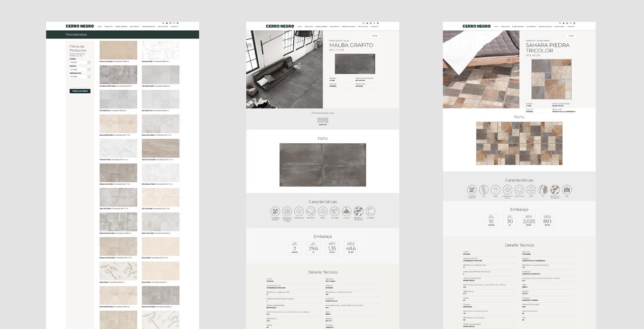
Task: Click Sahara Piedra Tricolor tile swatch image
Action: tap(551, 79)
